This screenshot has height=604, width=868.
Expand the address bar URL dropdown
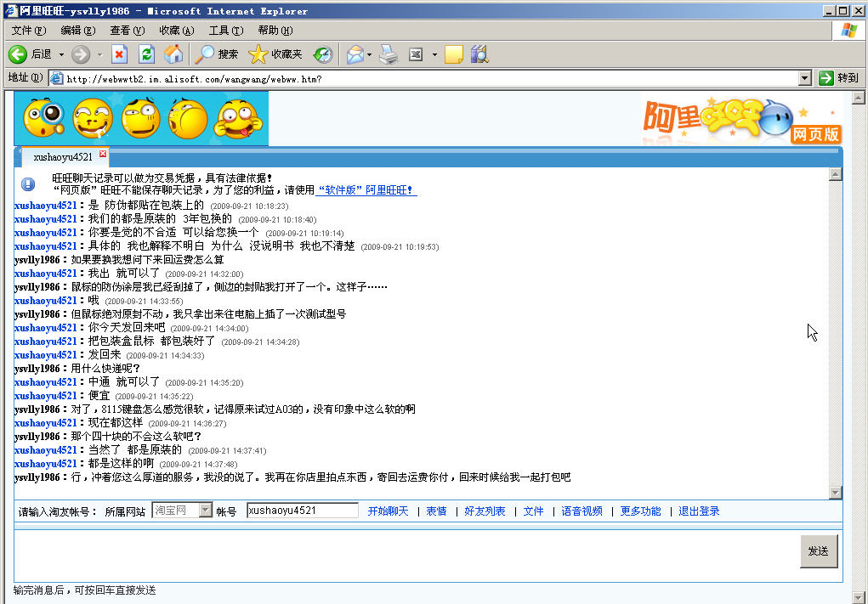click(804, 78)
